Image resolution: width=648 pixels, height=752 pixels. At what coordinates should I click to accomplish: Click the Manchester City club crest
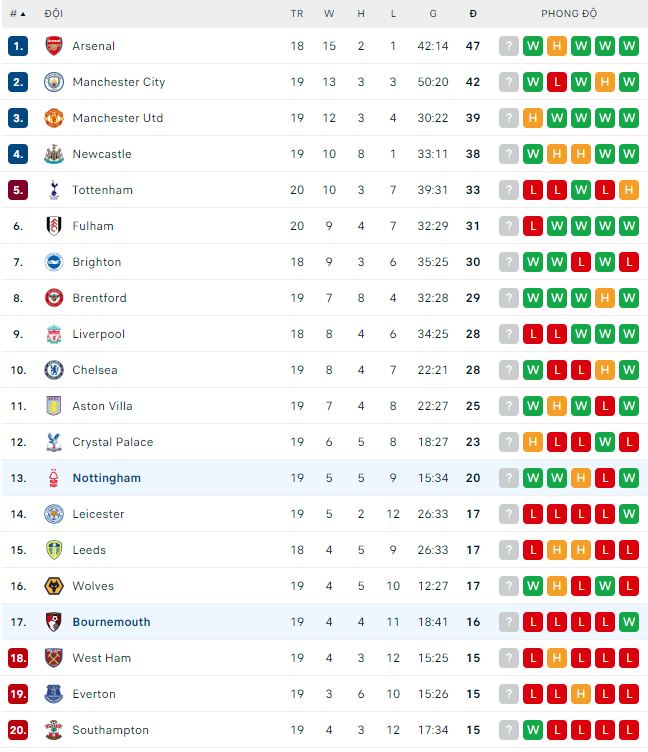coord(53,82)
